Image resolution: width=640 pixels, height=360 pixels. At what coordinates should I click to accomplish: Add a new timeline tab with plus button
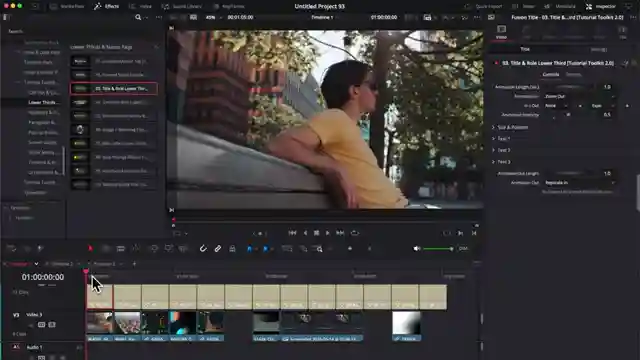(134, 264)
